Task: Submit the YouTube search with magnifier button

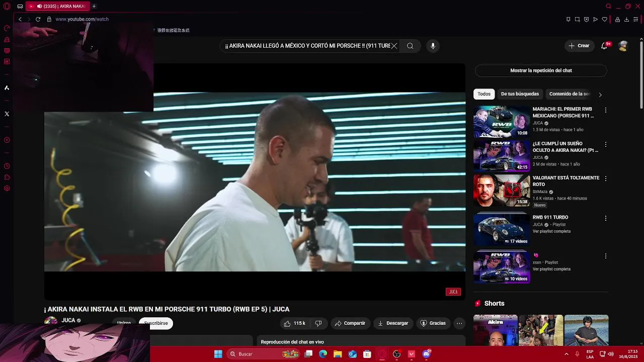Action: [410, 46]
